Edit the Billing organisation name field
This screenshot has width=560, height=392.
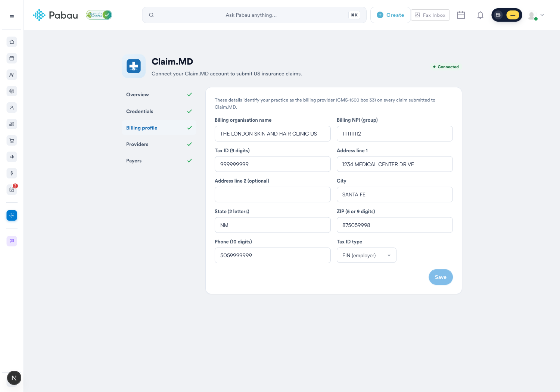[x=273, y=134]
